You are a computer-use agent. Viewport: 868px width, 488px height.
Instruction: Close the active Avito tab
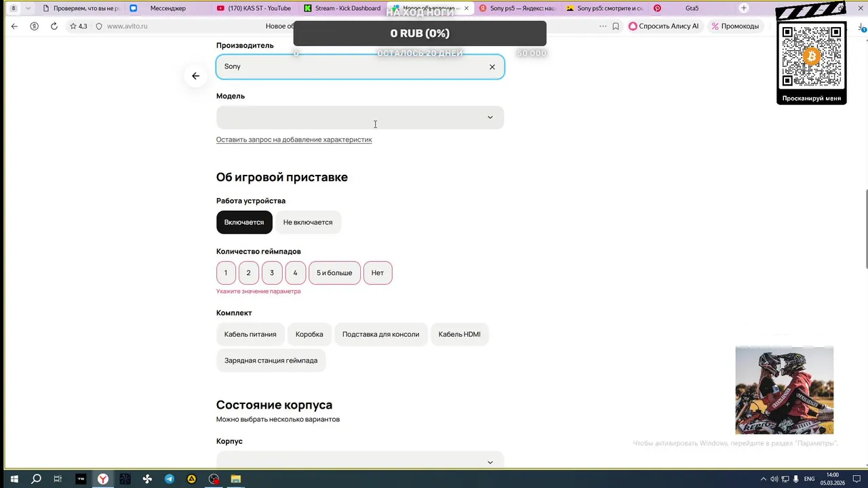(467, 8)
